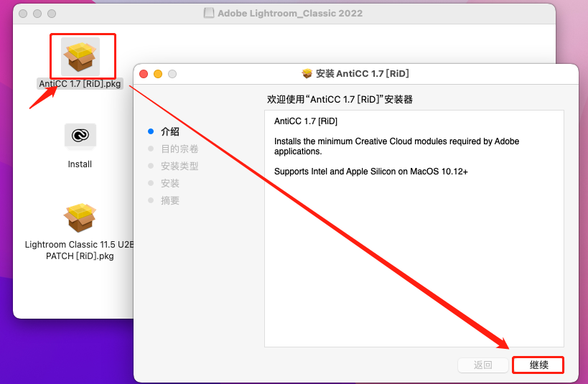Click the AntiCC 1.7 [RiD].pkg file name
This screenshot has height=384, width=588.
pos(80,84)
